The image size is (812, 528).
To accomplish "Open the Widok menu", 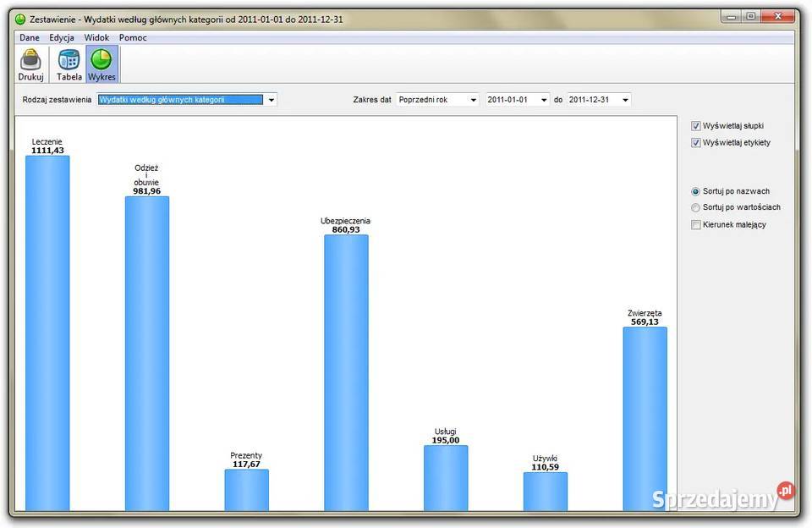I will pyautogui.click(x=96, y=38).
